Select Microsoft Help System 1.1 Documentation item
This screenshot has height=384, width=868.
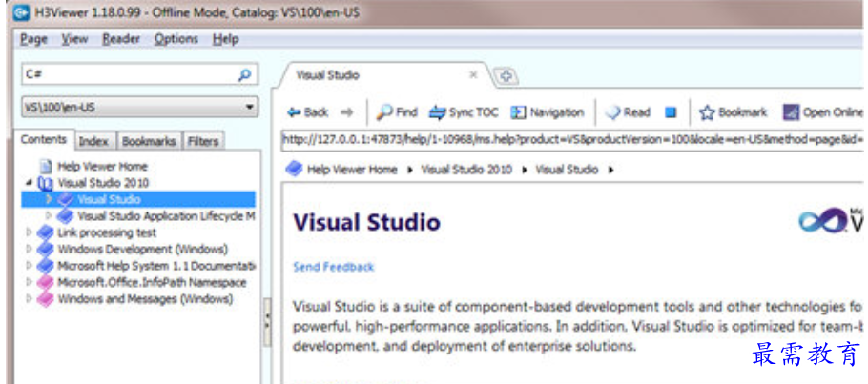click(x=156, y=266)
